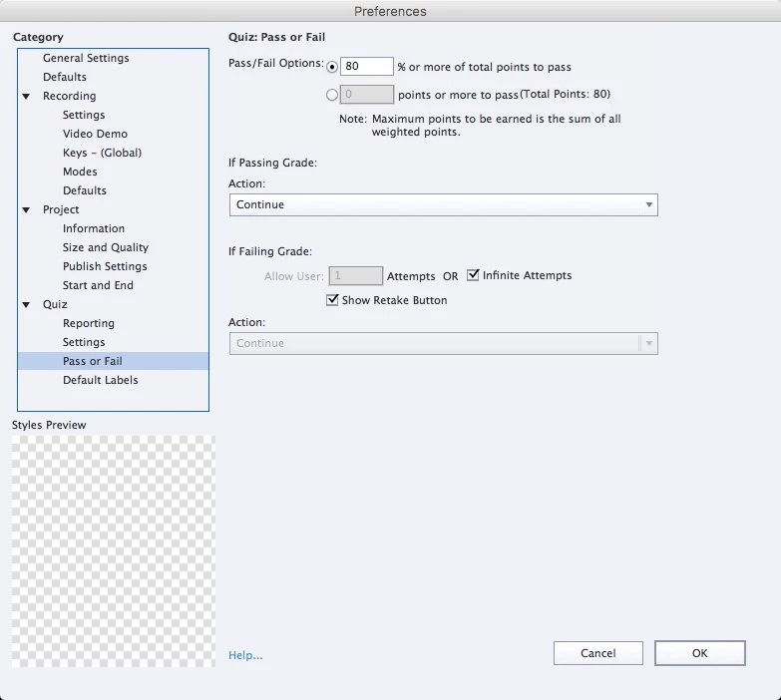Open Project Information settings
Viewport: 781px width, 700px height.
(94, 228)
